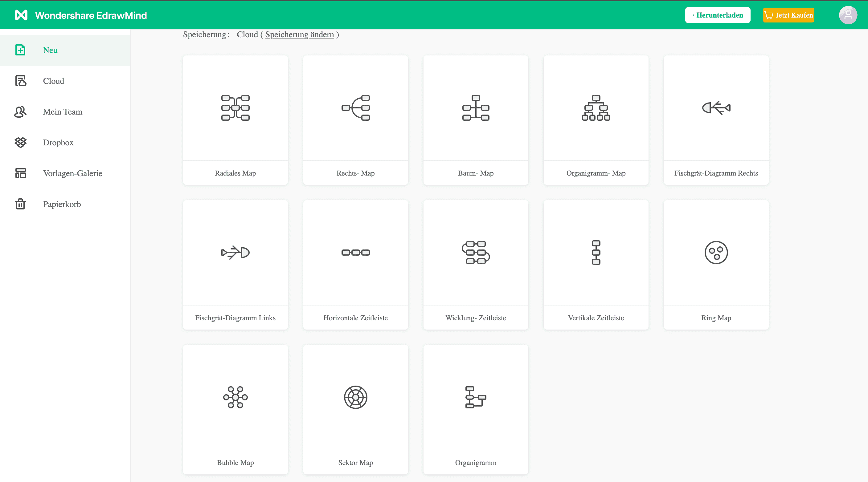The height and width of the screenshot is (482, 868).
Task: Choose the Bubble Map layout icon
Action: (235, 397)
